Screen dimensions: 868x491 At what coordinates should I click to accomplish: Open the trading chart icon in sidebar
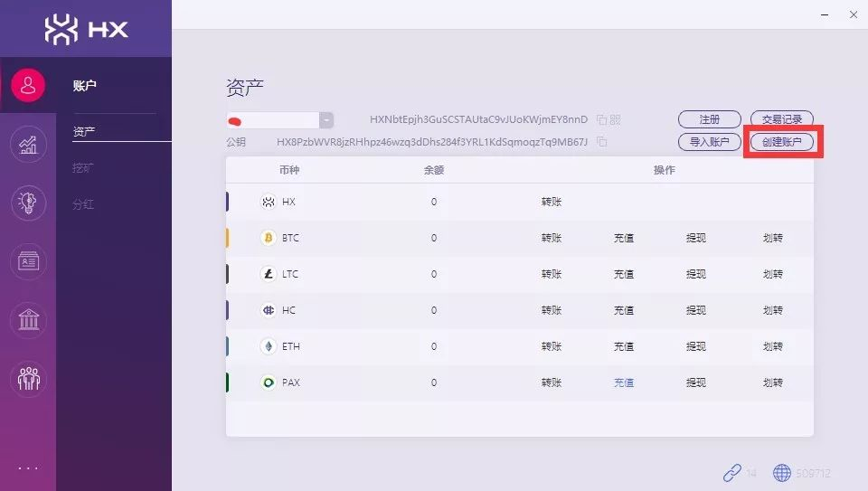28,145
